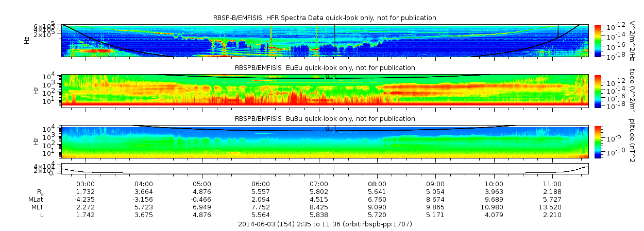Click the HFR spectrogram color bar
Image resolution: width=644 pixels, height=231 pixels.
tap(598, 40)
